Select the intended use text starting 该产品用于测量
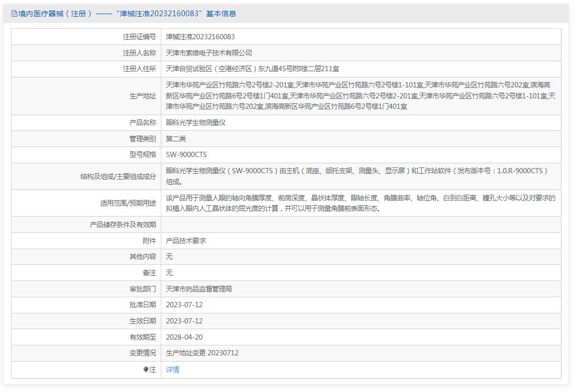Image resolution: width=582 pixels, height=392 pixels. [x=360, y=203]
